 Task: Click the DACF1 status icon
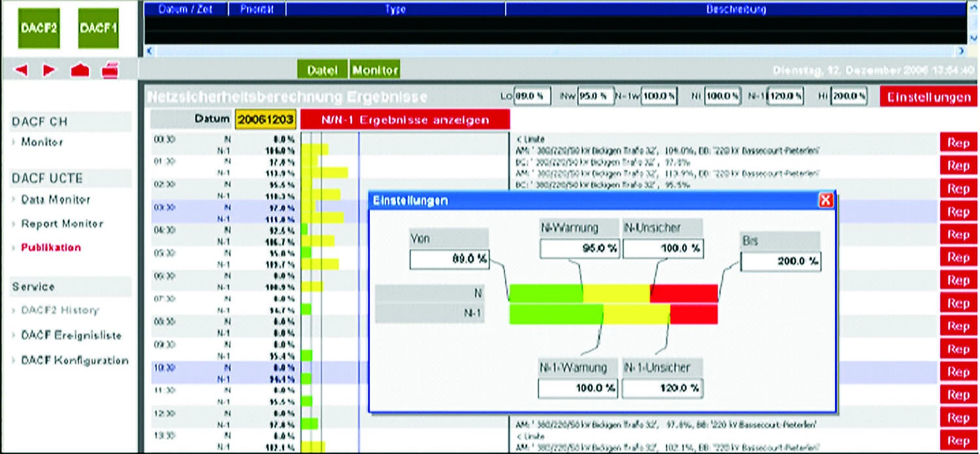coord(98,28)
